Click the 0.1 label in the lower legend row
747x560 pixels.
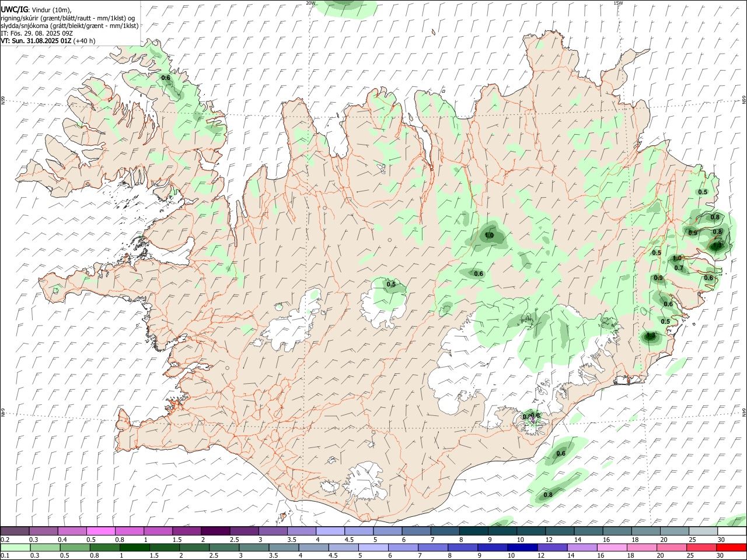(5, 556)
